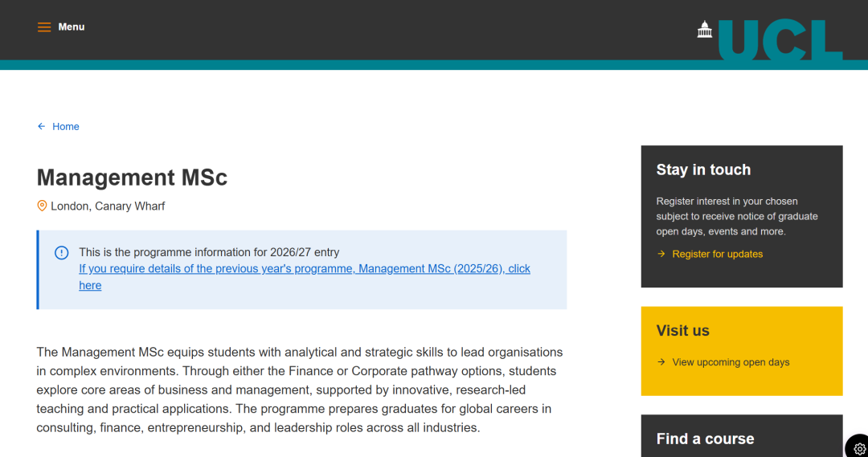The height and width of the screenshot is (457, 868).
Task: Click the arrow beside Register for updates
Action: point(661,254)
